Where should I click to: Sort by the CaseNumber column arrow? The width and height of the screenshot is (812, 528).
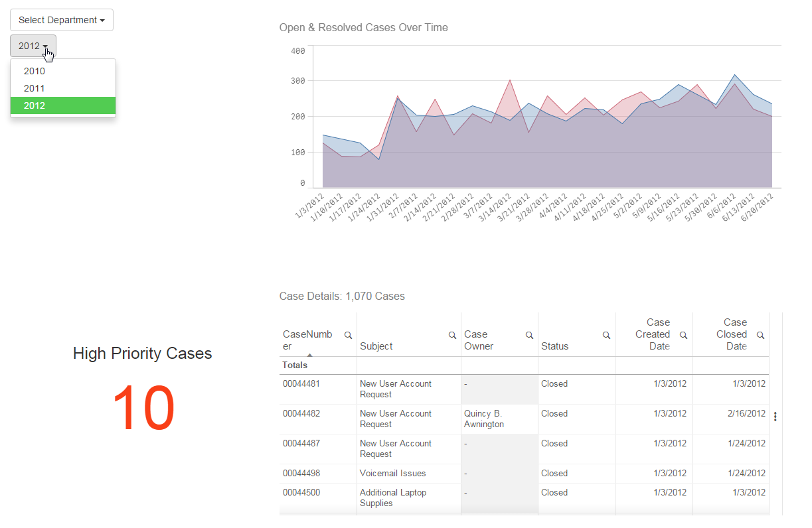point(309,356)
